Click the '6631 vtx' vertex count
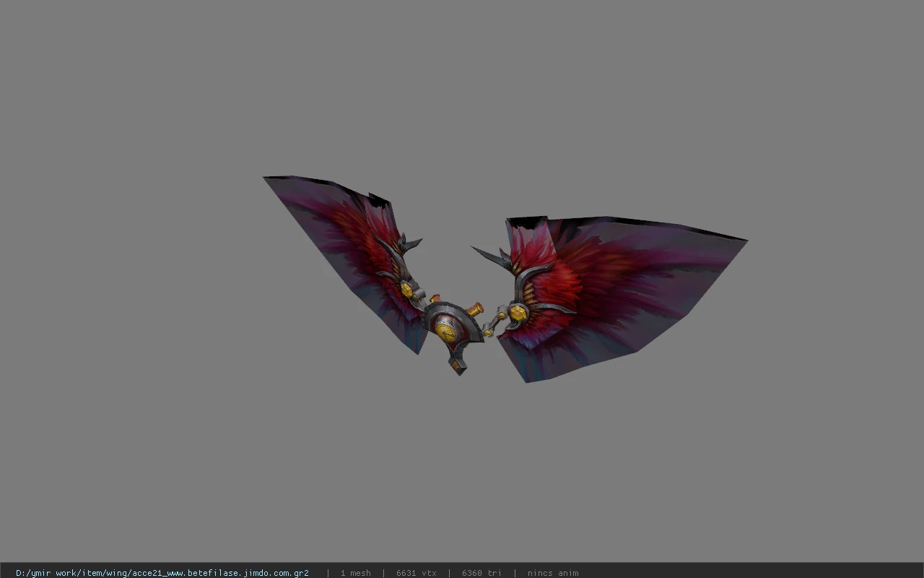924x578 pixels. click(x=416, y=573)
